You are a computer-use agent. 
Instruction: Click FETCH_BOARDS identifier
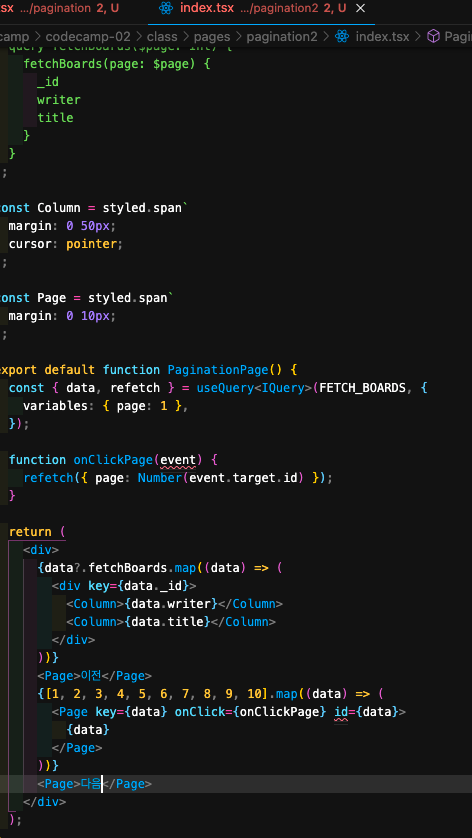click(362, 388)
